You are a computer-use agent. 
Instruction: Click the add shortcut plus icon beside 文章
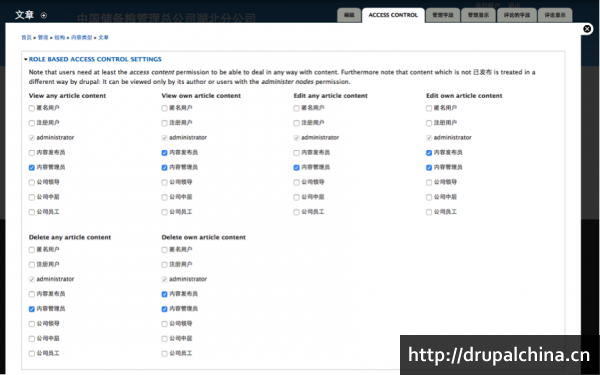44,15
